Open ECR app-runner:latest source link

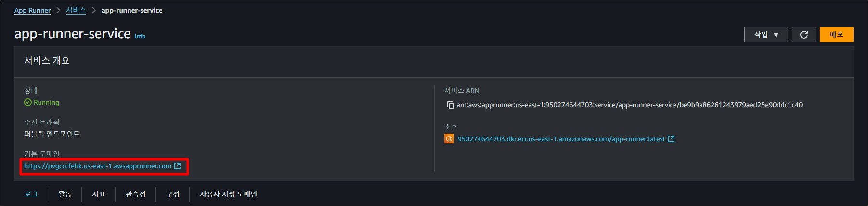pos(561,139)
